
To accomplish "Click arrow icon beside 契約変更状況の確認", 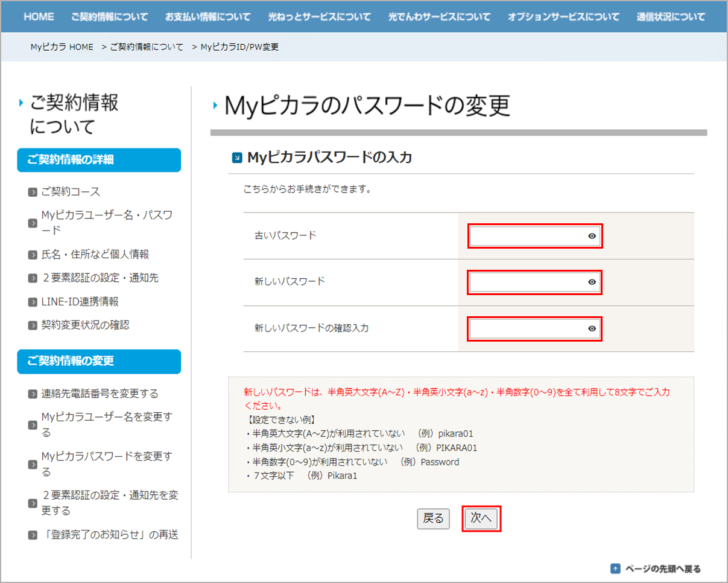I will point(33,325).
